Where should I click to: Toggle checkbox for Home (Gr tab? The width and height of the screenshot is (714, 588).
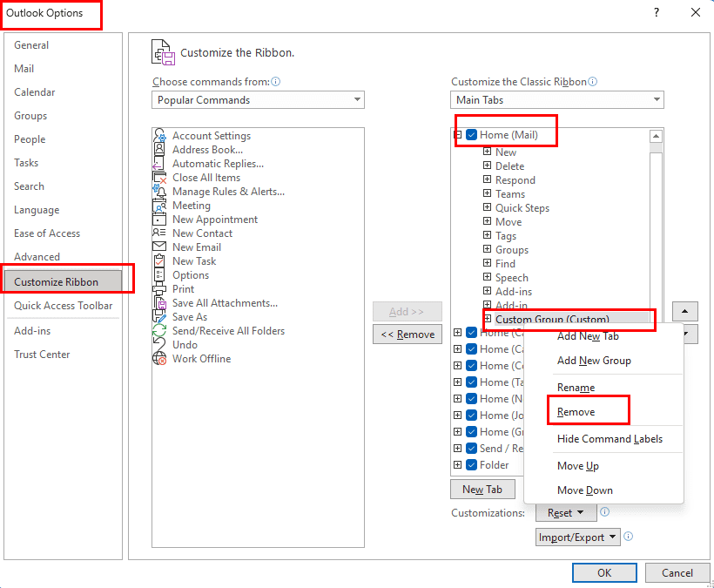pos(471,432)
